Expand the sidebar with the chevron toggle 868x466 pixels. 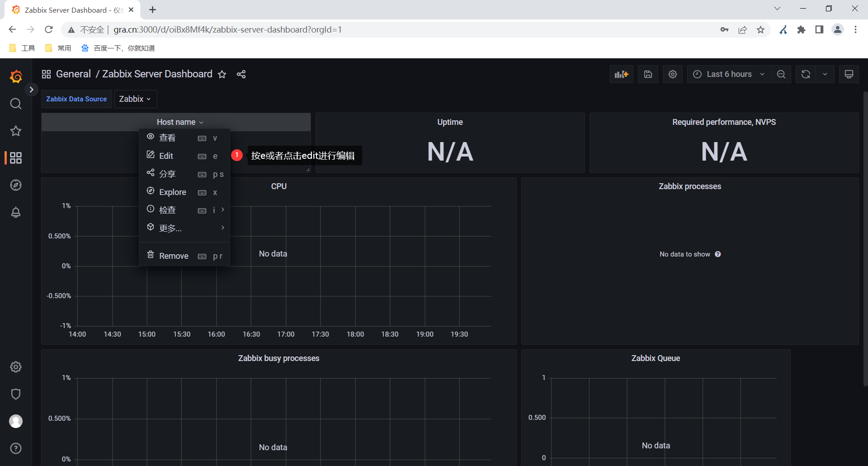[31, 90]
